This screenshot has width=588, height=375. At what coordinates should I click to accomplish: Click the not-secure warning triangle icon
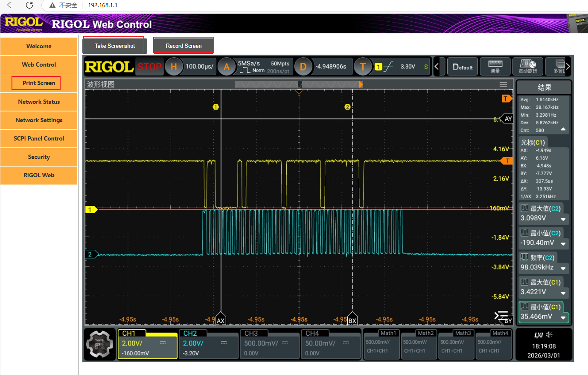[52, 5]
